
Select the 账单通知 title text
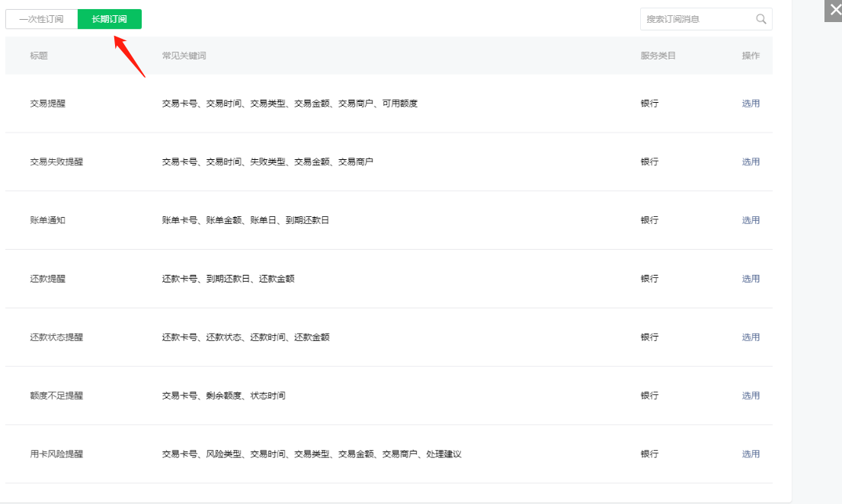pyautogui.click(x=48, y=220)
